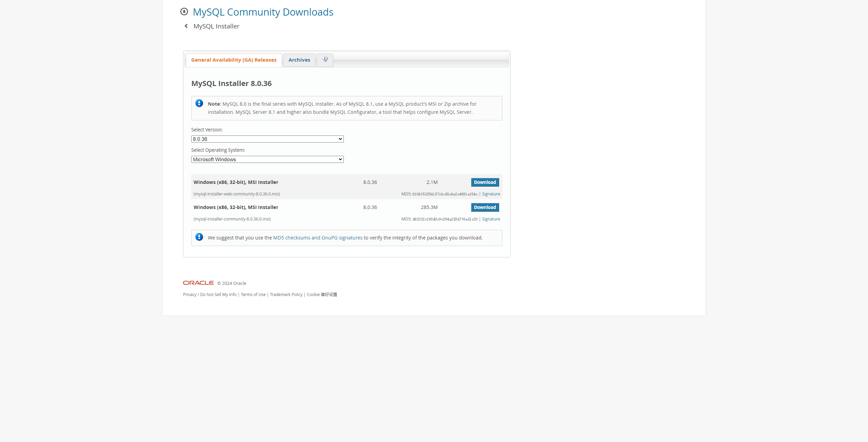The image size is (868, 442).
Task: Open the Select Operating System dropdown
Action: coord(267,160)
